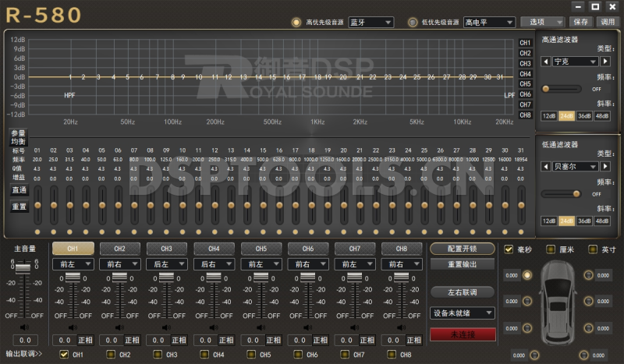
Task: Click the 重置输出 button
Action: click(463, 264)
